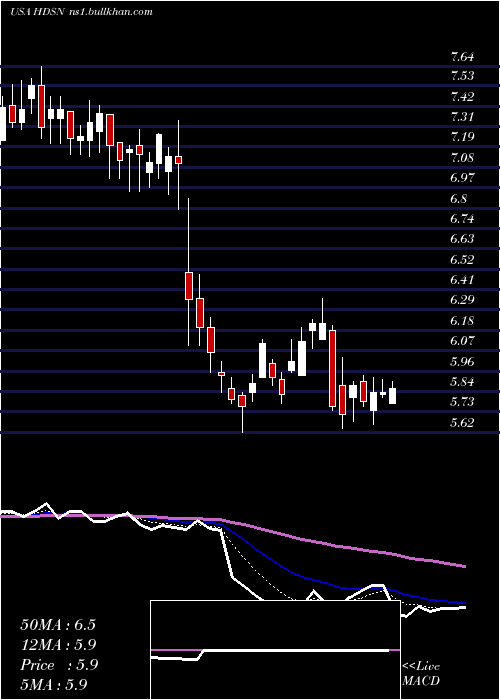500x700 pixels.
Task: Click the '50MA : 6.5' readout
Action: click(58, 624)
